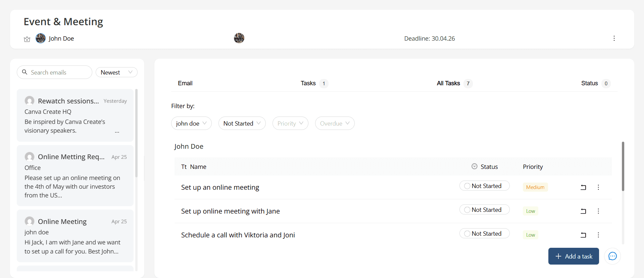The image size is (644, 278).
Task: Open the chat bubble icon button
Action: [x=612, y=256]
